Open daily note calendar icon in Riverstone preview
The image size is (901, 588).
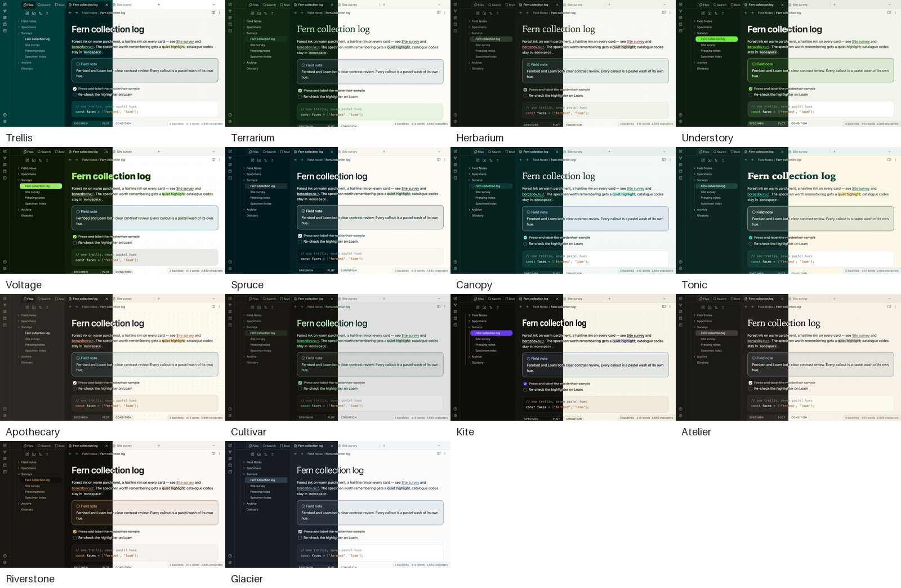pos(5,465)
